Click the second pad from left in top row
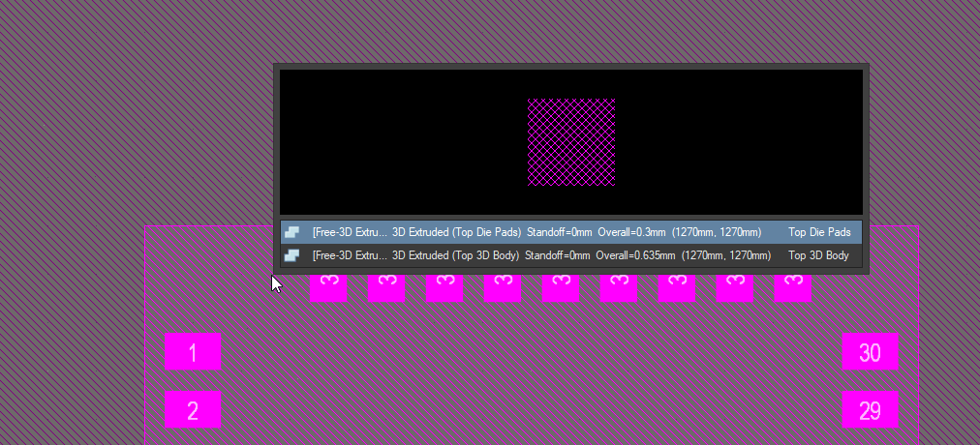The width and height of the screenshot is (980, 445). pos(386,287)
